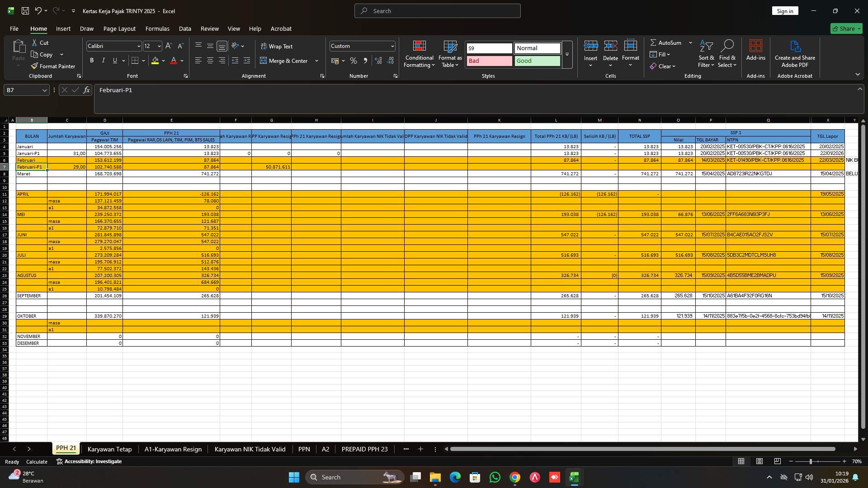The width and height of the screenshot is (868, 488).
Task: Open Sort & Filter
Action: pos(706,53)
